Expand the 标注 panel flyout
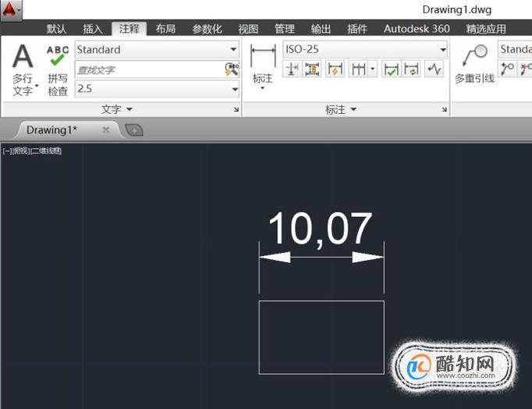The image size is (532, 409). pos(341,109)
